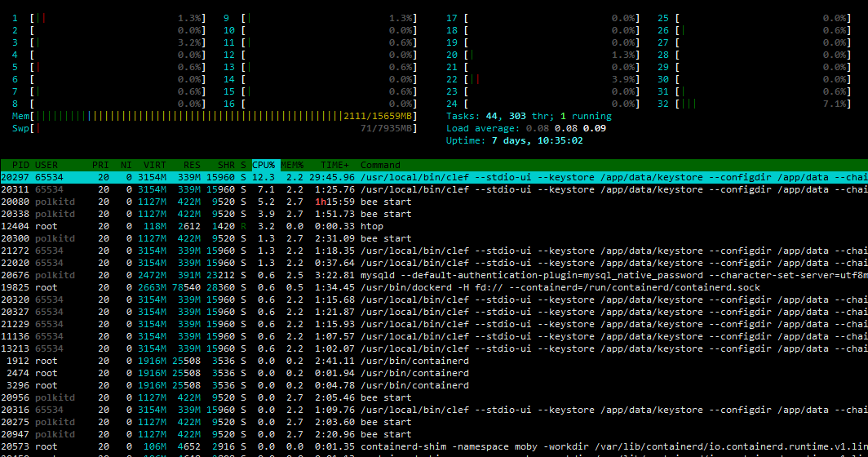
Task: Sort processes by SHR column
Action: pos(226,165)
